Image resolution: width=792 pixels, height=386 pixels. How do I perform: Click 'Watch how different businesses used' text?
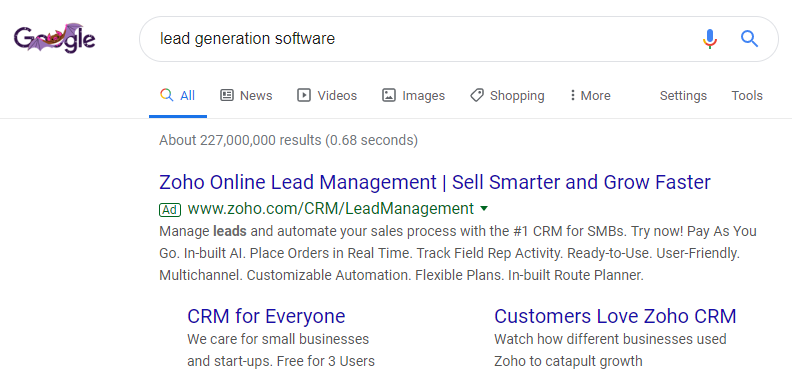[x=610, y=339]
